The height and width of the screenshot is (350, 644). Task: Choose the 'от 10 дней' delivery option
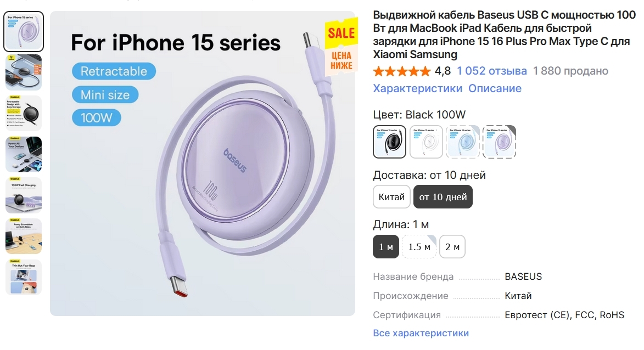(x=443, y=197)
